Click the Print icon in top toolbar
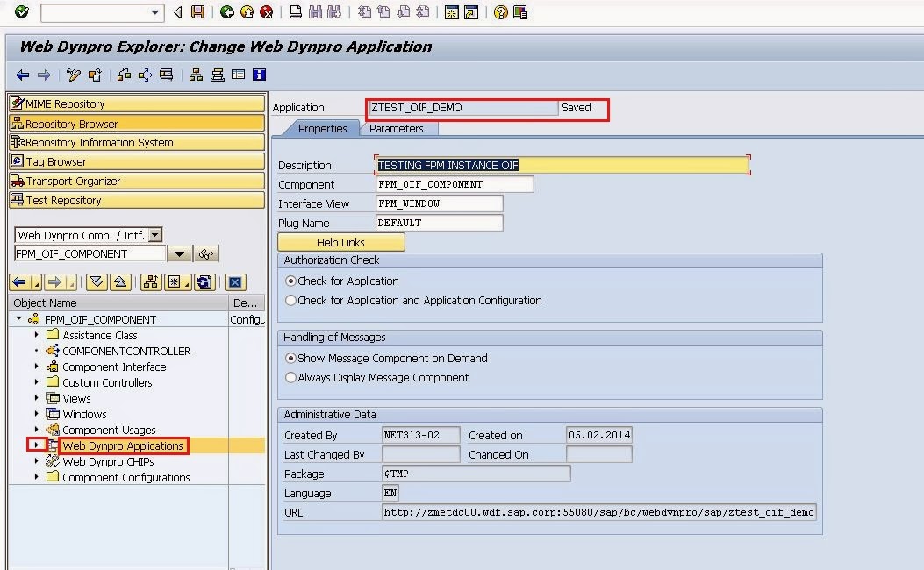Screen dimensions: 924x570 pos(296,12)
